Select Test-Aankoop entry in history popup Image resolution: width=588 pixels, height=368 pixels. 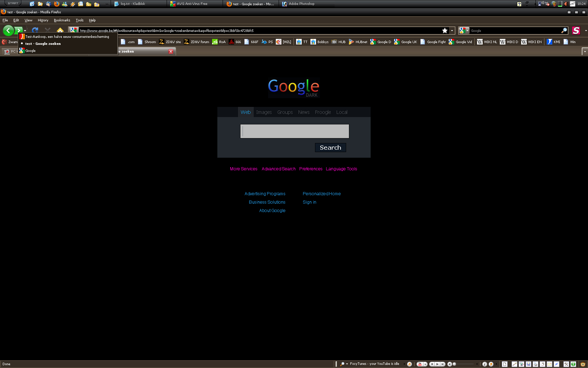tap(68, 36)
